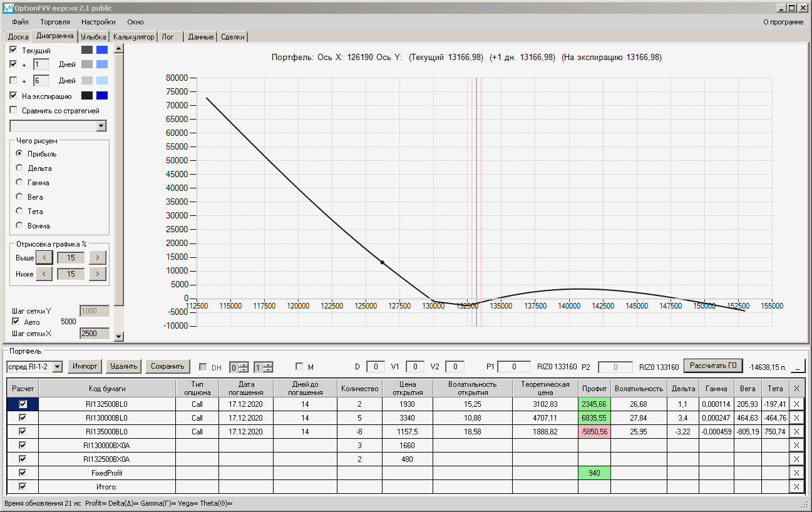Select the Вомма radio button
Viewport: 812px width, 512px height.
[x=19, y=226]
